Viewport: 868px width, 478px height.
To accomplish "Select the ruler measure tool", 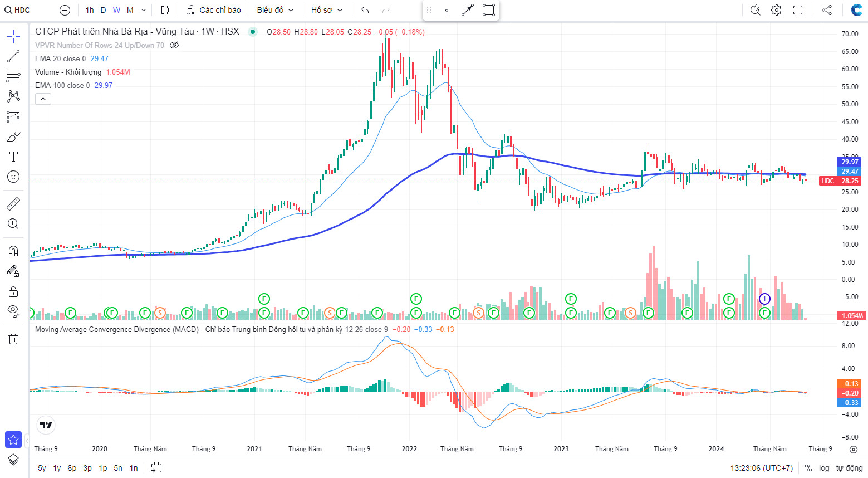I will click(x=13, y=204).
